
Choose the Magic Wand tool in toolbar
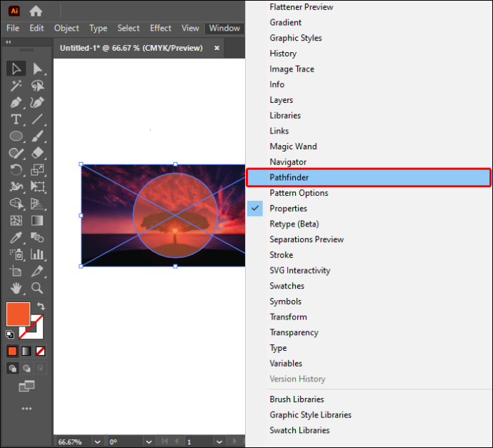pyautogui.click(x=16, y=86)
